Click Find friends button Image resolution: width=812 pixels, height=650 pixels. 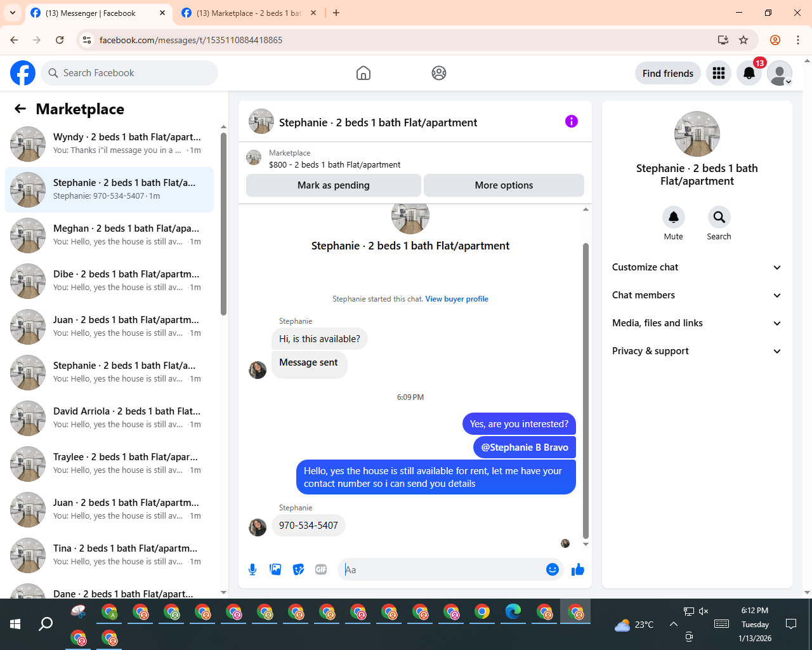pyautogui.click(x=668, y=73)
